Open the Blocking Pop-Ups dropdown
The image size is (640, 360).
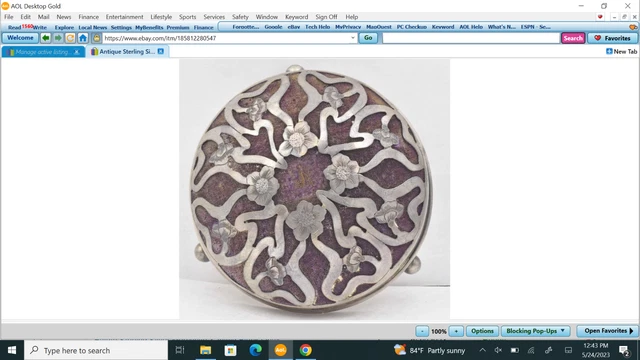536,331
